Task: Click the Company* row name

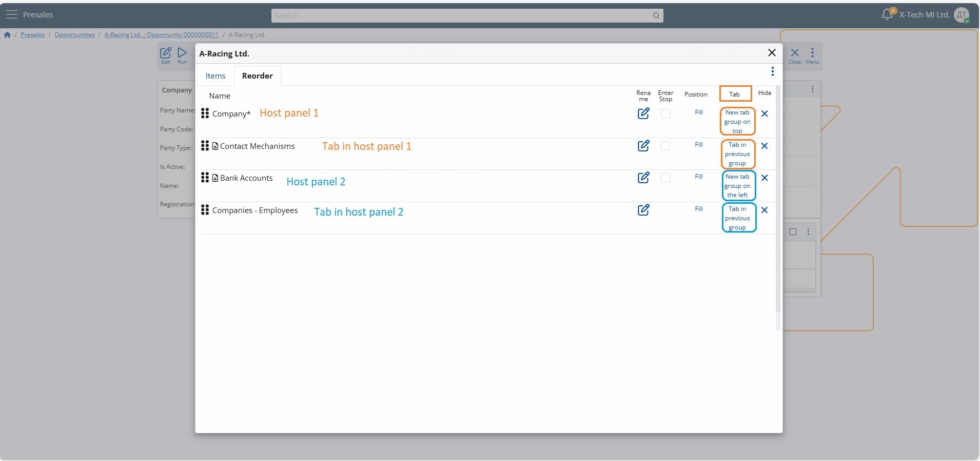Action: [231, 114]
